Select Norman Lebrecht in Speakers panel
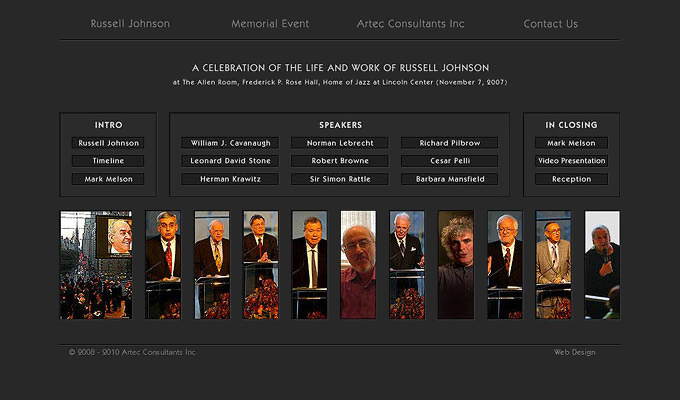 tap(340, 143)
